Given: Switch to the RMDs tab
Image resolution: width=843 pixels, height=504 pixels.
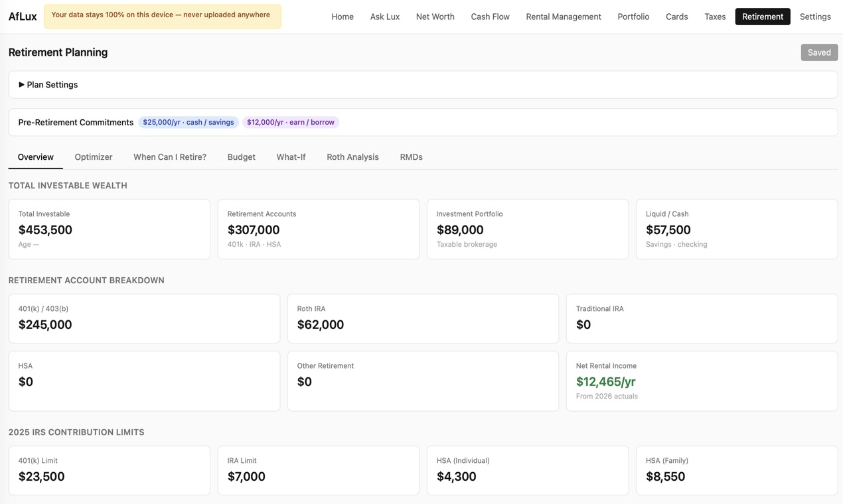Looking at the screenshot, I should tap(412, 157).
